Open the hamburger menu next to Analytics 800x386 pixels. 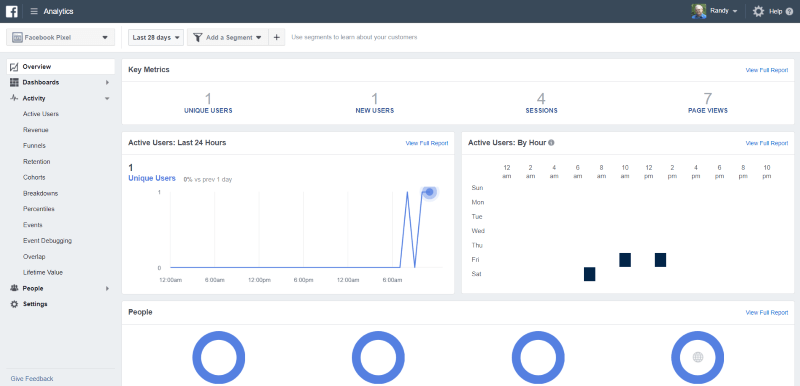coord(34,11)
